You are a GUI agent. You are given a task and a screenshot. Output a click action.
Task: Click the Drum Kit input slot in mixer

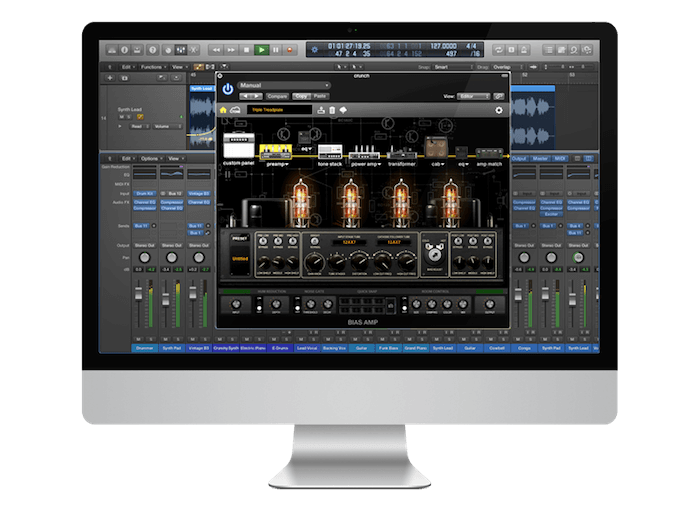[145, 194]
